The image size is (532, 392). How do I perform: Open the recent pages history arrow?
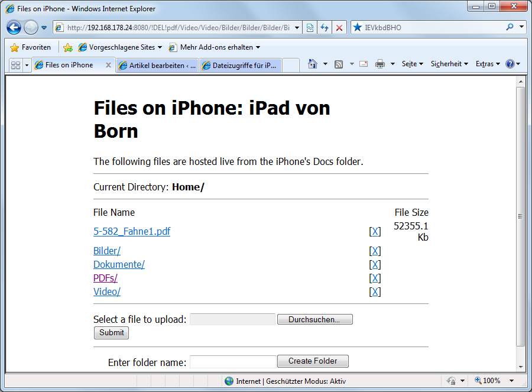[44, 28]
